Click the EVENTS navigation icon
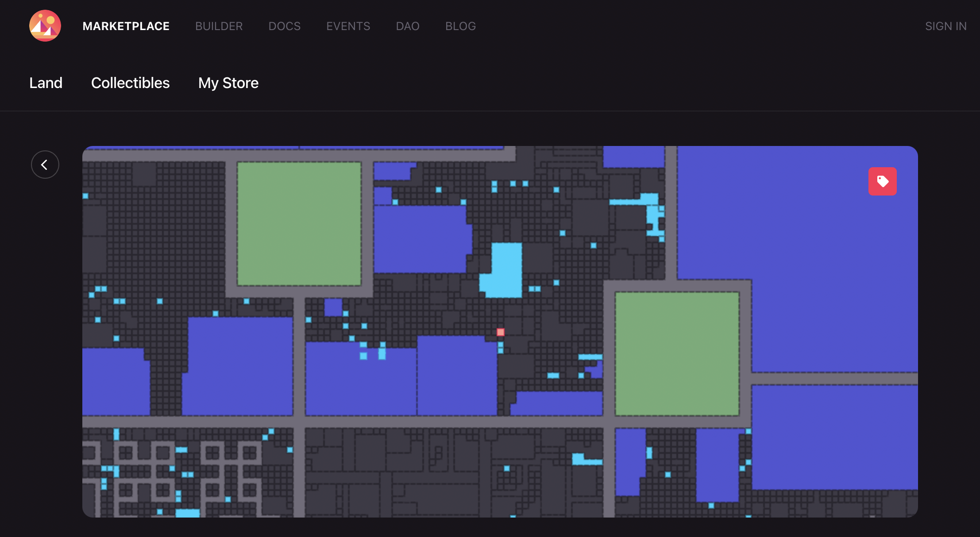 click(x=348, y=26)
